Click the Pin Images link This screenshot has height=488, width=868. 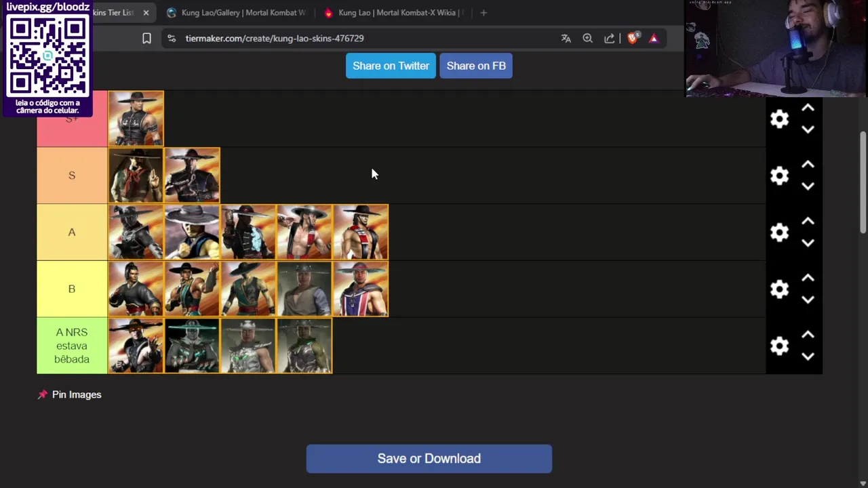pos(77,394)
